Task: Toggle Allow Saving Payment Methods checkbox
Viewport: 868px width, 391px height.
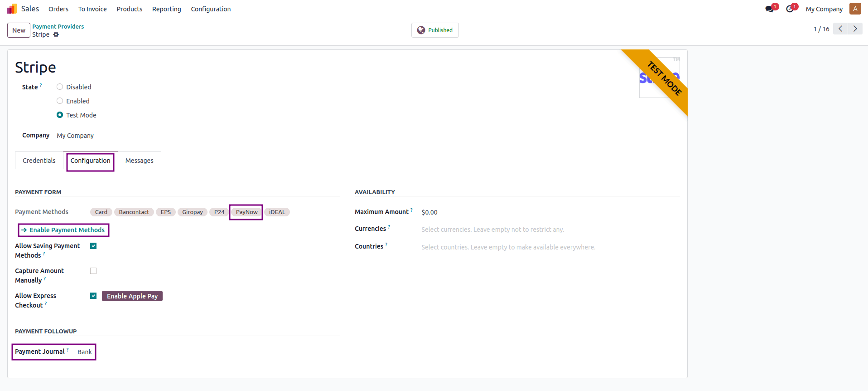Action: tap(93, 246)
